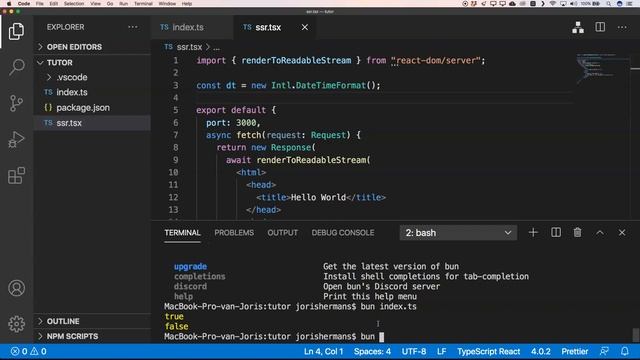Viewport: 640px width, 360px height.
Task: Open the File menu
Action: pyautogui.click(x=40, y=4)
